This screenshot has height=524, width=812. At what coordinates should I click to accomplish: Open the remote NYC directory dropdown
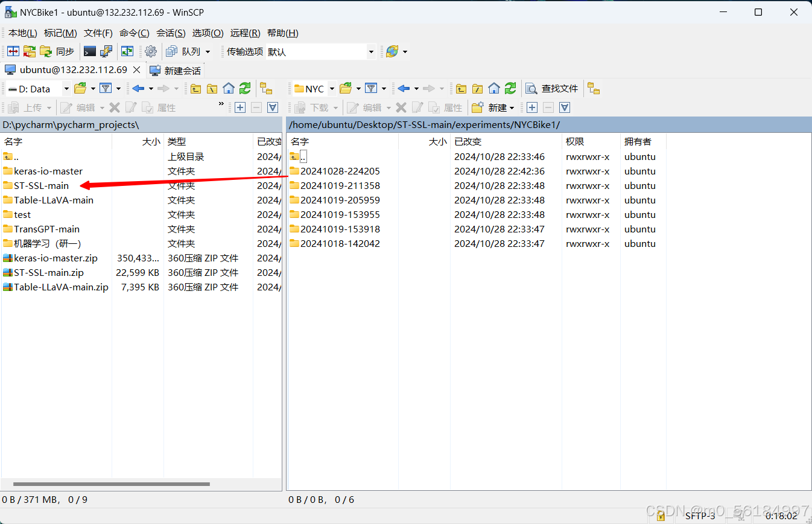pos(314,89)
